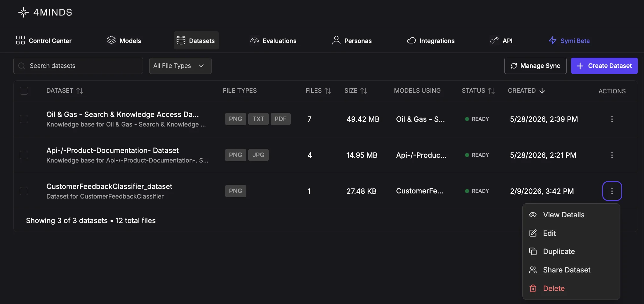644x304 pixels.
Task: Sort by the FILES column arrows
Action: pyautogui.click(x=328, y=91)
